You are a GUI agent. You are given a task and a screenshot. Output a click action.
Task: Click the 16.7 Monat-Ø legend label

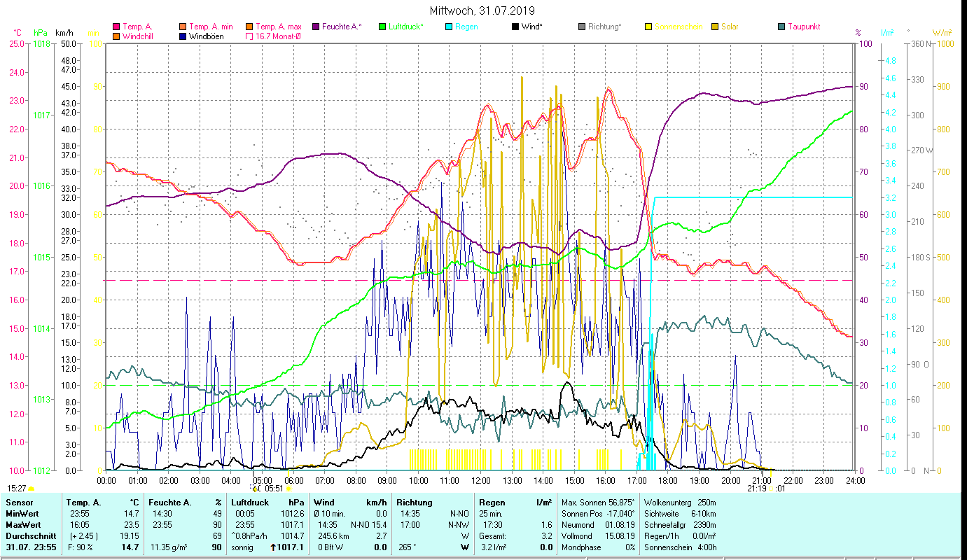tap(278, 36)
